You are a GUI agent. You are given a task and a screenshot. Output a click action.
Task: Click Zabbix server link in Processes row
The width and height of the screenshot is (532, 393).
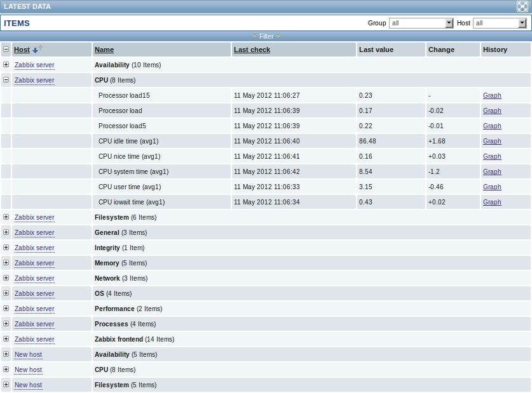tap(34, 324)
